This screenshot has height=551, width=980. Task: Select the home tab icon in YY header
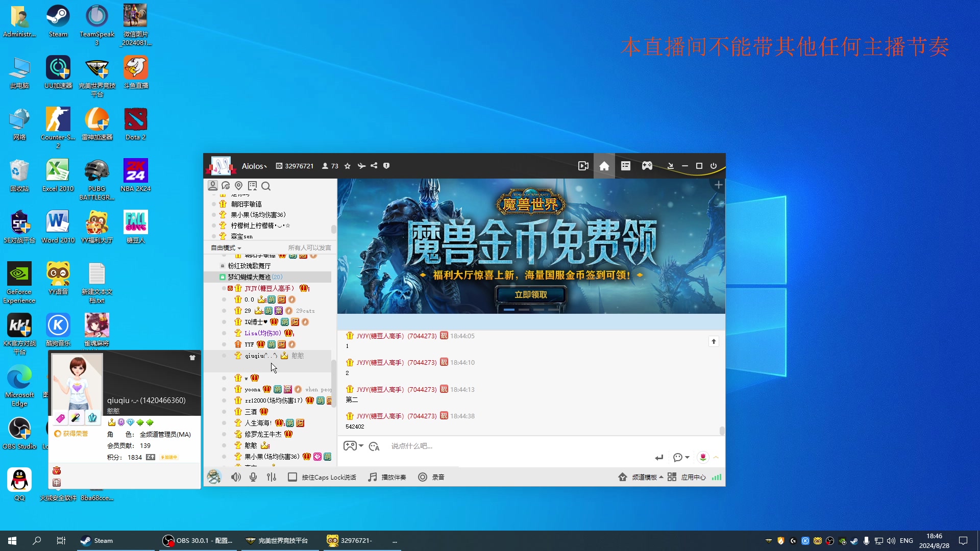[604, 166]
